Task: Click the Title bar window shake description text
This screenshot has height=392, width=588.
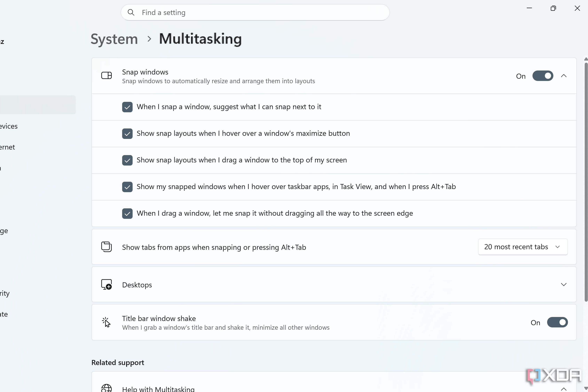Action: click(226, 327)
